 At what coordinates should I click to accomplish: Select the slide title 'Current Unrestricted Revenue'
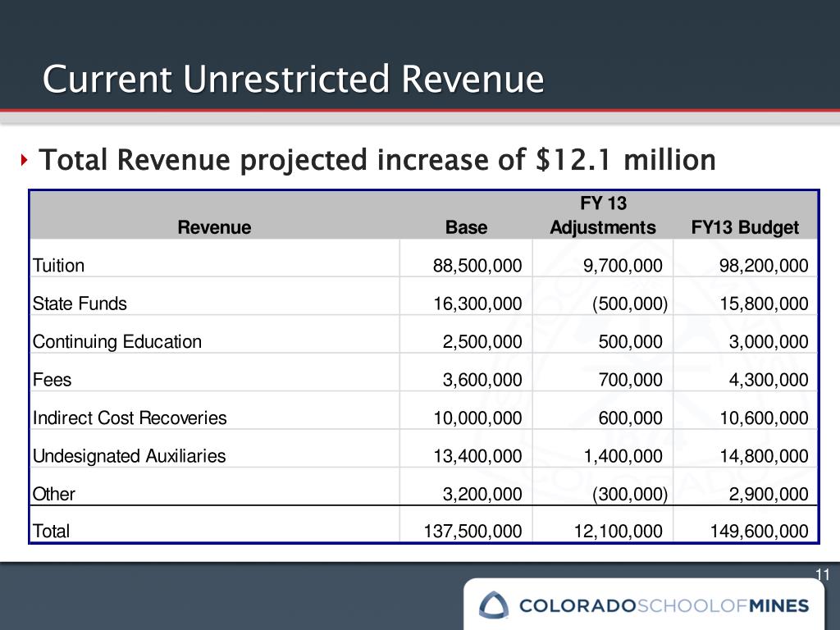[293, 79]
